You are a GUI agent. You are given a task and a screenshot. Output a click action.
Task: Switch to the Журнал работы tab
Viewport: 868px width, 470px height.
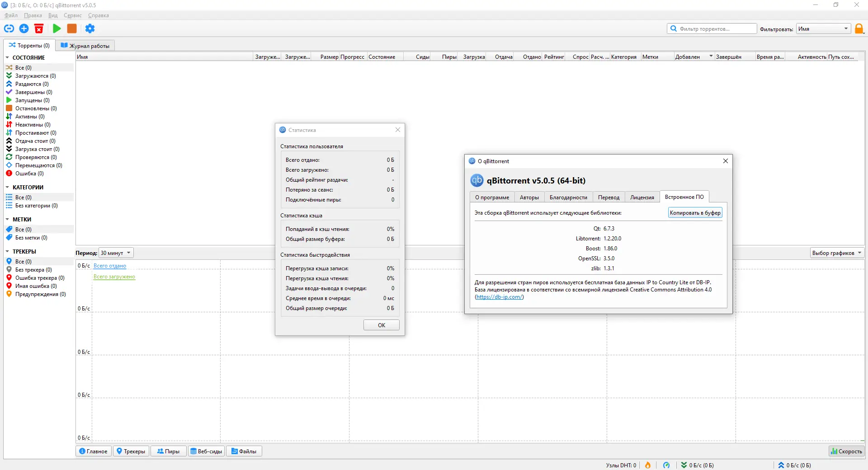[85, 46]
